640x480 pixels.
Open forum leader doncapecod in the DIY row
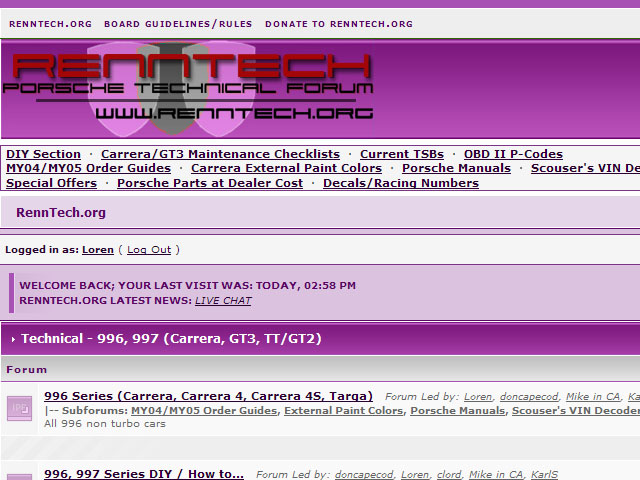(x=364, y=474)
